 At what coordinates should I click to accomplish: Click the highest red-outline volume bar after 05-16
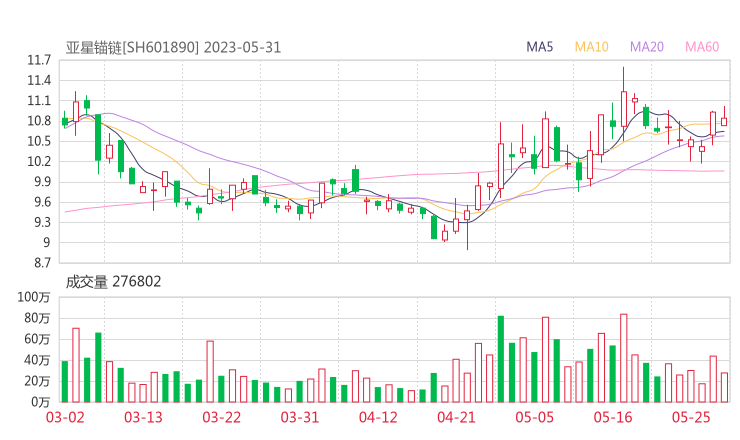tap(624, 358)
